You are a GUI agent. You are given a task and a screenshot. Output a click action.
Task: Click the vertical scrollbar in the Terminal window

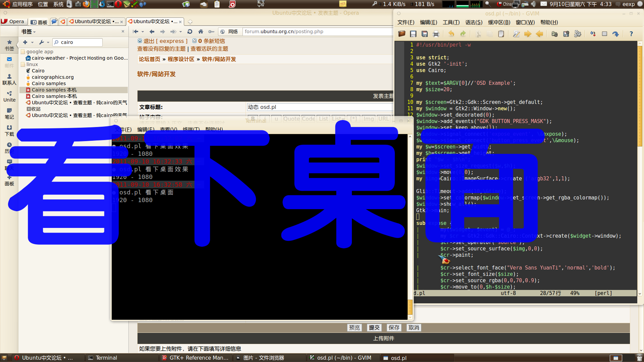(x=410, y=227)
